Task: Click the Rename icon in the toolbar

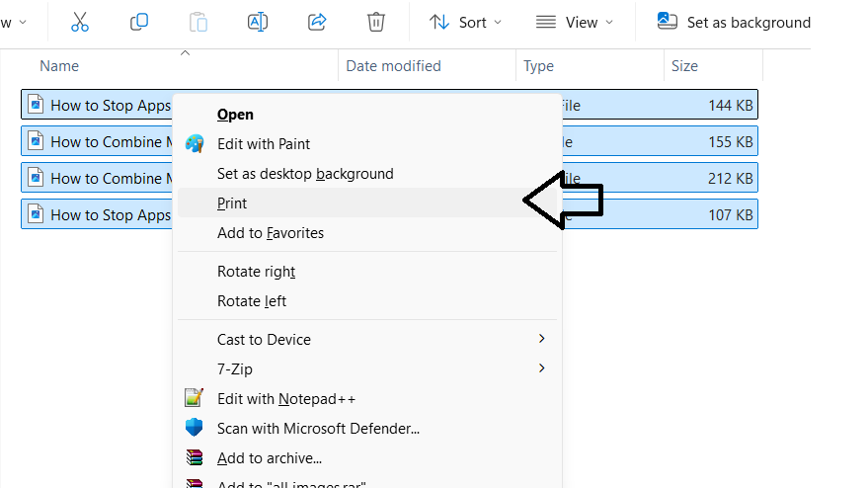Action: tap(258, 22)
